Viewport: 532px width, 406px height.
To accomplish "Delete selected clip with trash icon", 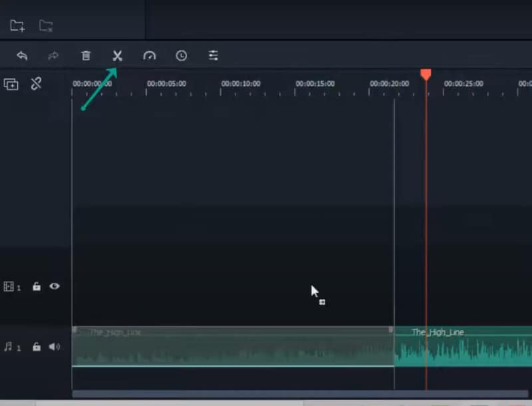I will (86, 55).
